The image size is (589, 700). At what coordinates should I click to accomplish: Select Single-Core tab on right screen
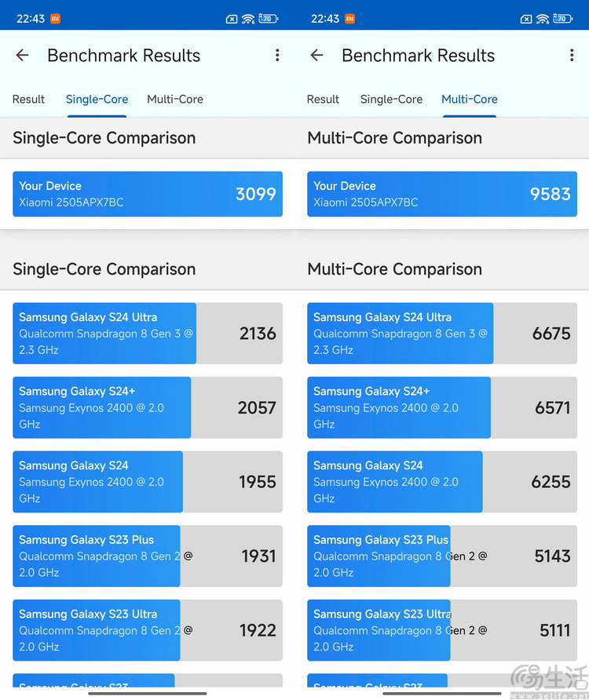point(391,99)
